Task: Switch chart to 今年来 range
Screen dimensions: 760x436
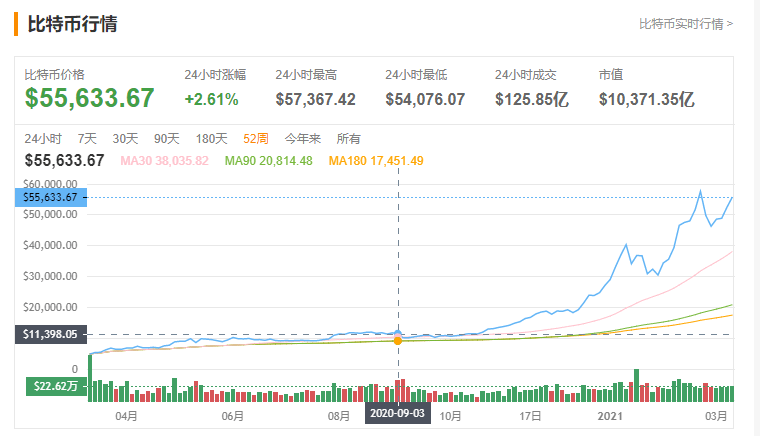Action: [302, 139]
